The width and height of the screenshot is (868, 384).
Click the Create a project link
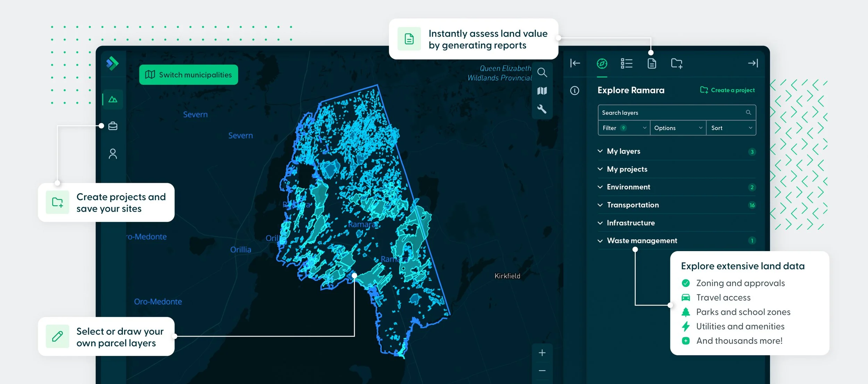[x=727, y=90]
